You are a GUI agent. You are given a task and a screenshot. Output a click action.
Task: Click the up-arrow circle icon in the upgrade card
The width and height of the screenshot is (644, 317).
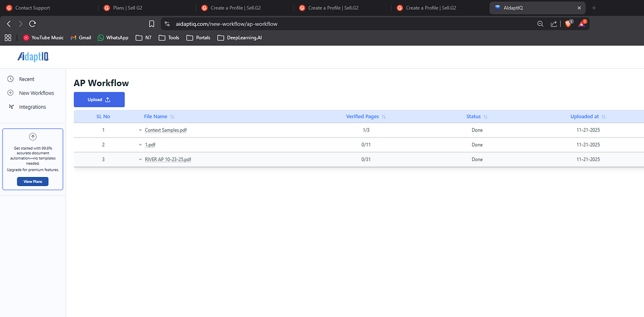point(33,136)
